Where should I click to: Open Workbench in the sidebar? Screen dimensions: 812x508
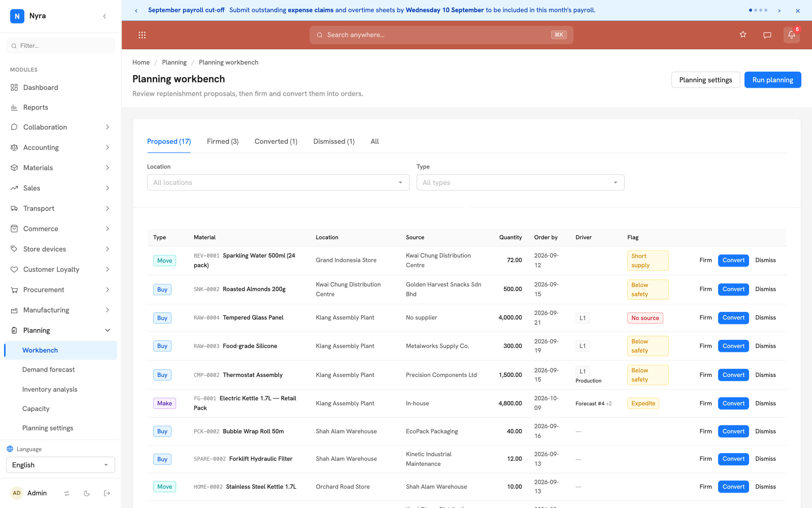(61, 350)
